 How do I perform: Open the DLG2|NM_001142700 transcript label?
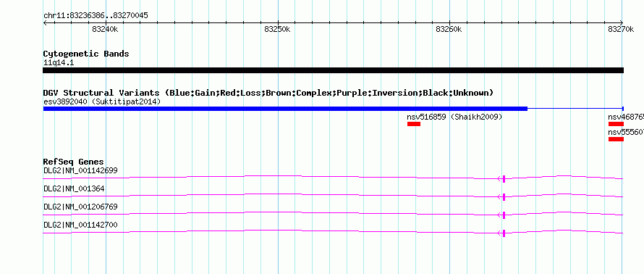[x=80, y=225]
